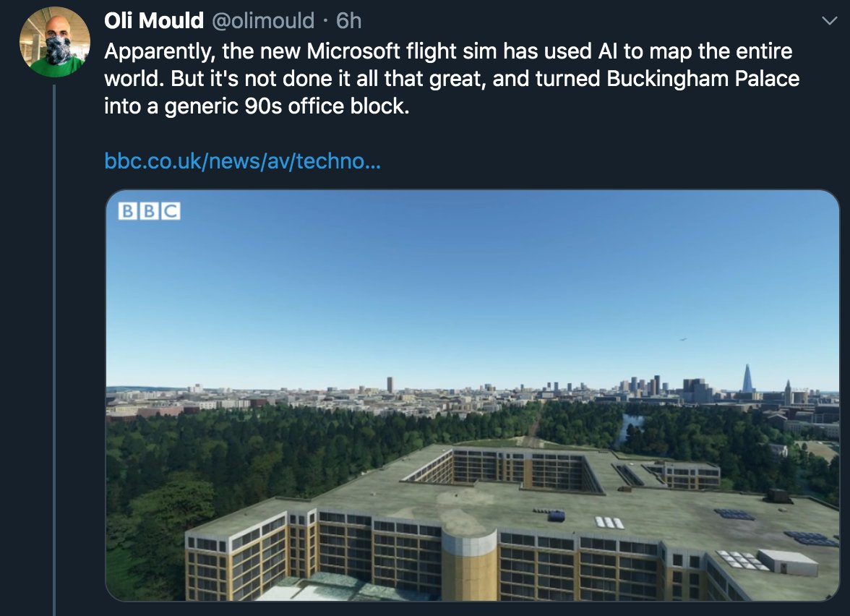Open the 6h tweet timestamp
This screenshot has width=850, height=616.
(348, 20)
